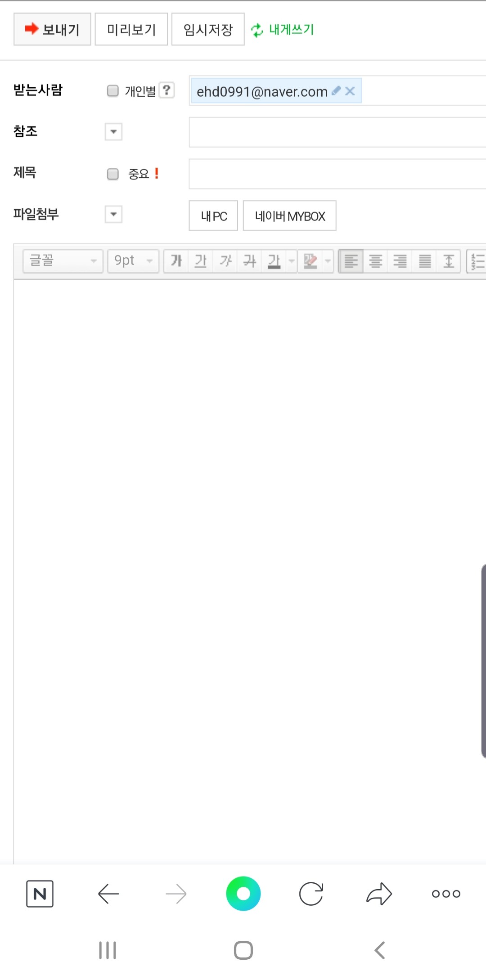Toggle bold text formatting
Screen dimensions: 486x980
[176, 261]
